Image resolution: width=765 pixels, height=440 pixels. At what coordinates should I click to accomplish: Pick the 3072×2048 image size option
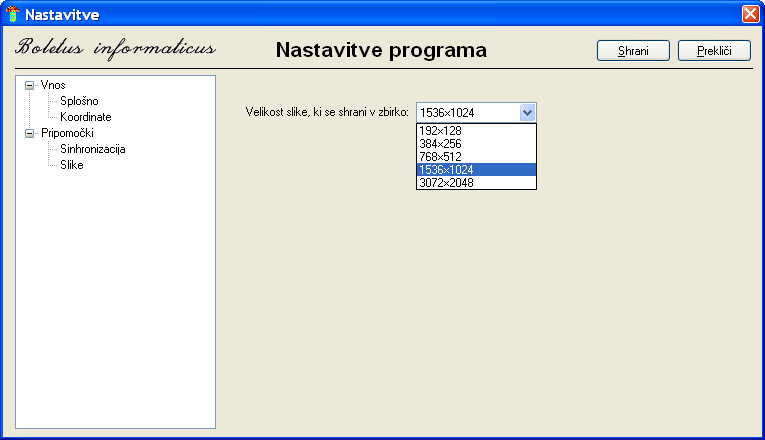click(446, 183)
